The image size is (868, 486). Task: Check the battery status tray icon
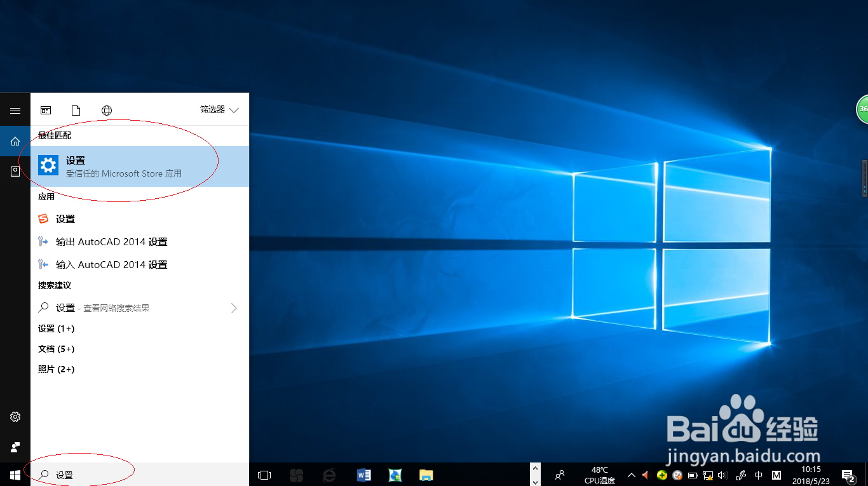[x=693, y=475]
